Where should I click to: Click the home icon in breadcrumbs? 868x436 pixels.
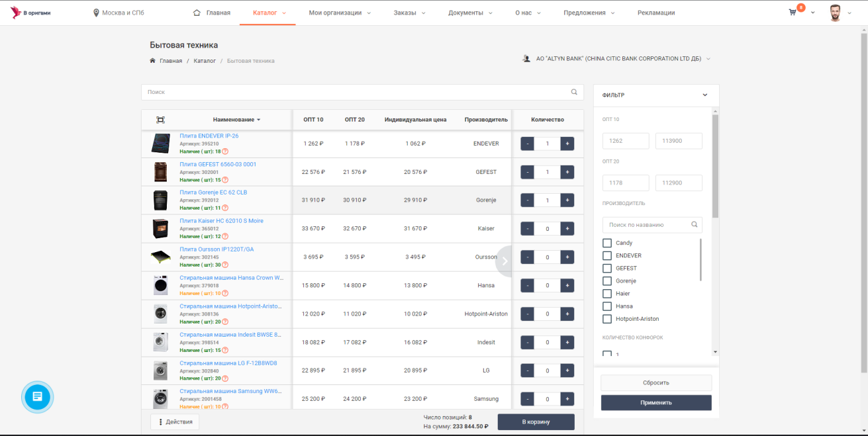153,61
